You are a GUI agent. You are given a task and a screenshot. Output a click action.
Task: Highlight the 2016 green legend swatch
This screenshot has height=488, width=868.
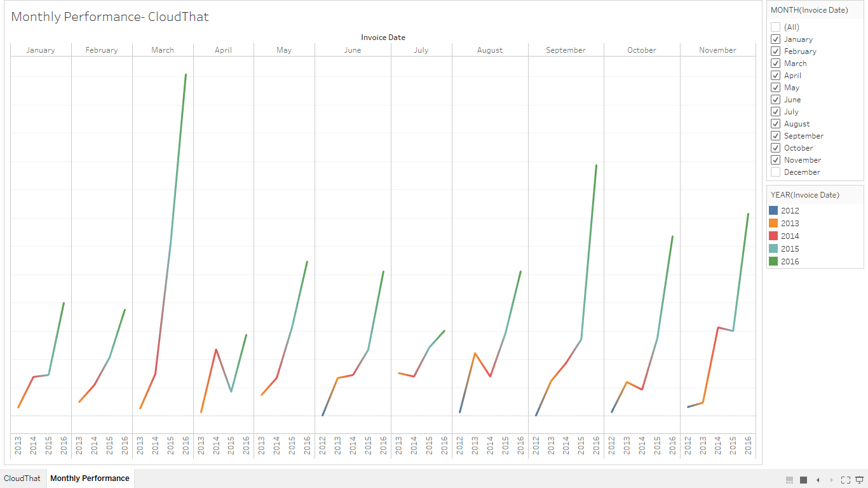773,261
